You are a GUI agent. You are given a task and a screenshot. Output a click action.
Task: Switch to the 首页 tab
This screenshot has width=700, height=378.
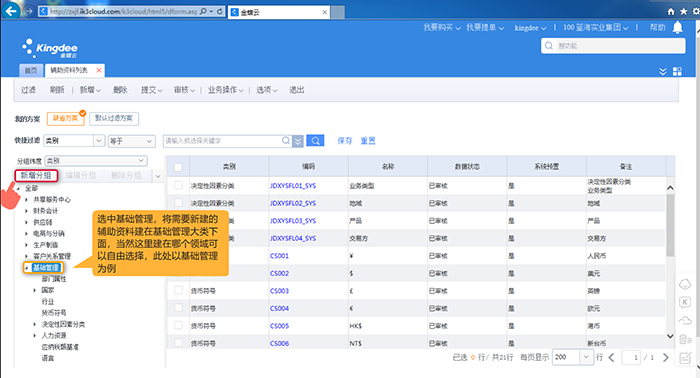pos(31,70)
